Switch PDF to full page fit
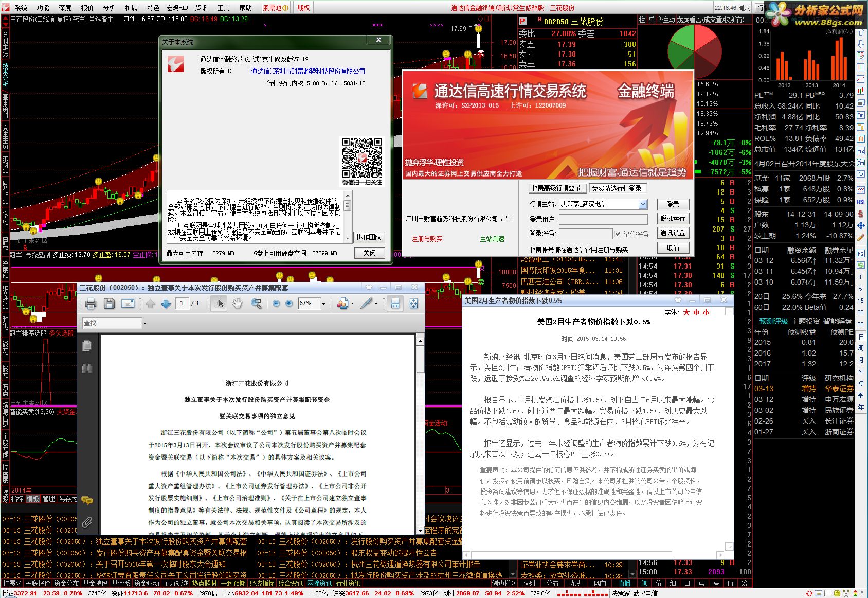The width and height of the screenshot is (868, 598). 413,304
